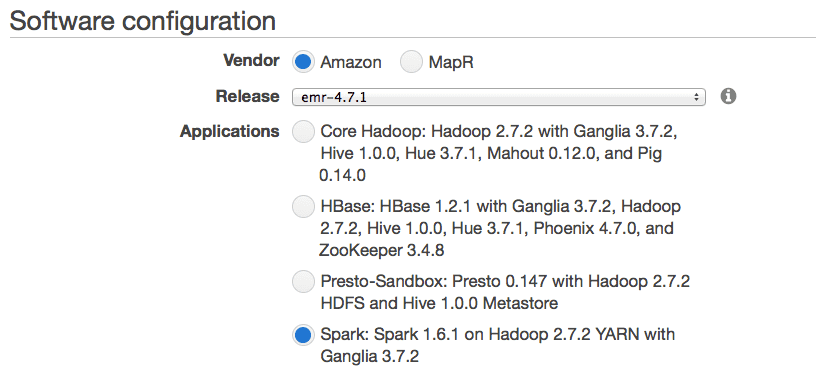This screenshot has height=385, width=816.
Task: Click the Software configuration heading
Action: [142, 21]
